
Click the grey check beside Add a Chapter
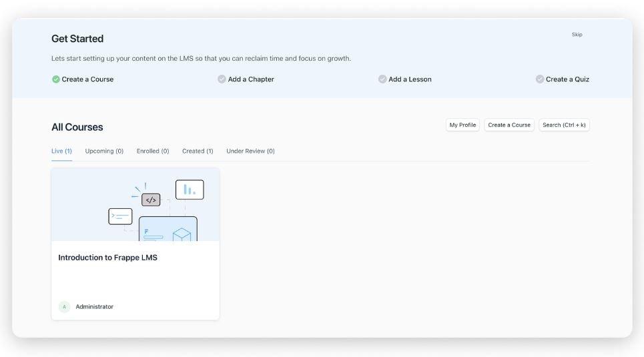[x=222, y=79]
